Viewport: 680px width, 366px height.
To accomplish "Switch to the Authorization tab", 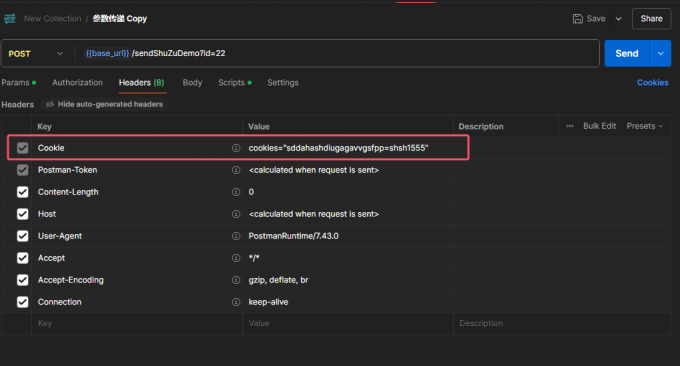I will pos(77,82).
